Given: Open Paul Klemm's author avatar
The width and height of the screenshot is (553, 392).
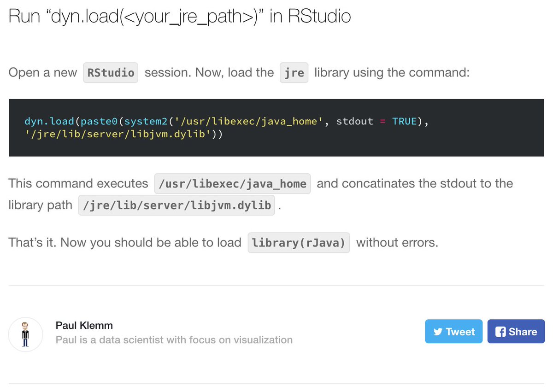Looking at the screenshot, I should tap(26, 334).
